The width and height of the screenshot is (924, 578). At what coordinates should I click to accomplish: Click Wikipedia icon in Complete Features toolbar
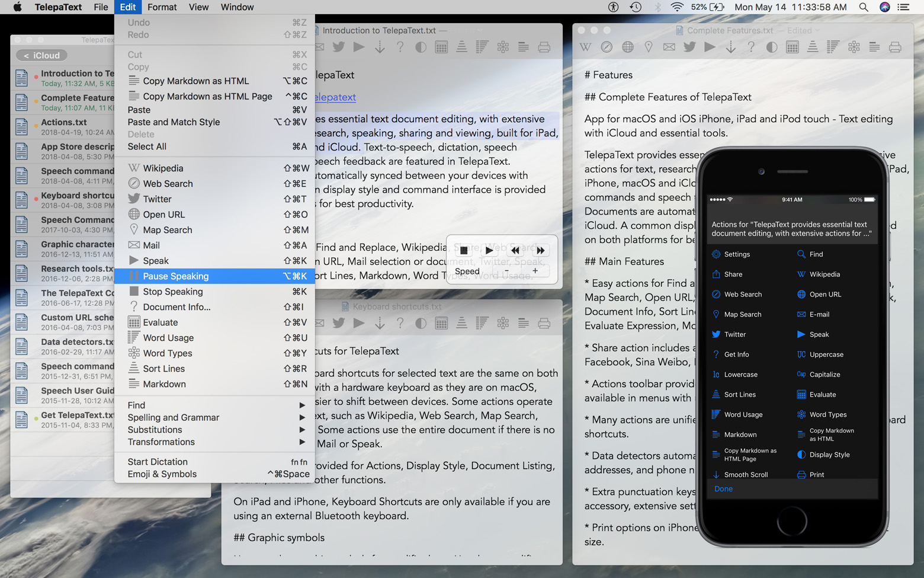(585, 47)
